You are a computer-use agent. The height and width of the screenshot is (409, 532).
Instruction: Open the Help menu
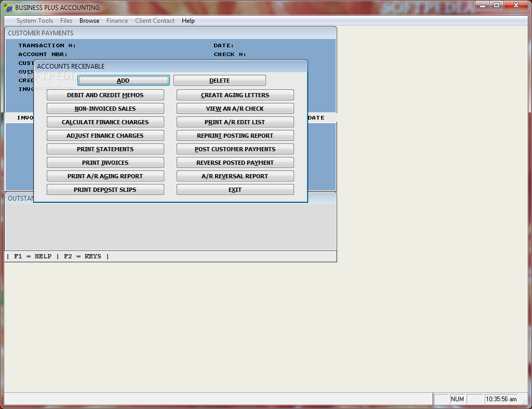click(x=188, y=21)
